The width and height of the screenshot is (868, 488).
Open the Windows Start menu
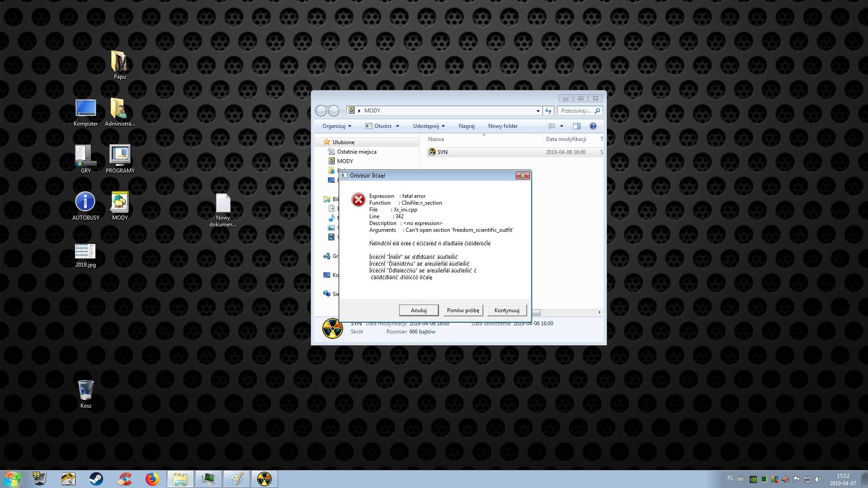tap(12, 479)
